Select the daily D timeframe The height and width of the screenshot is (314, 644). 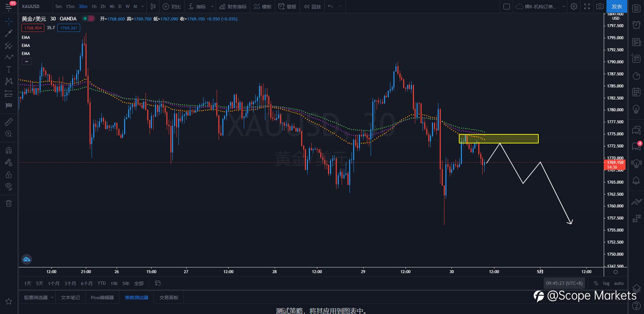(120, 6)
